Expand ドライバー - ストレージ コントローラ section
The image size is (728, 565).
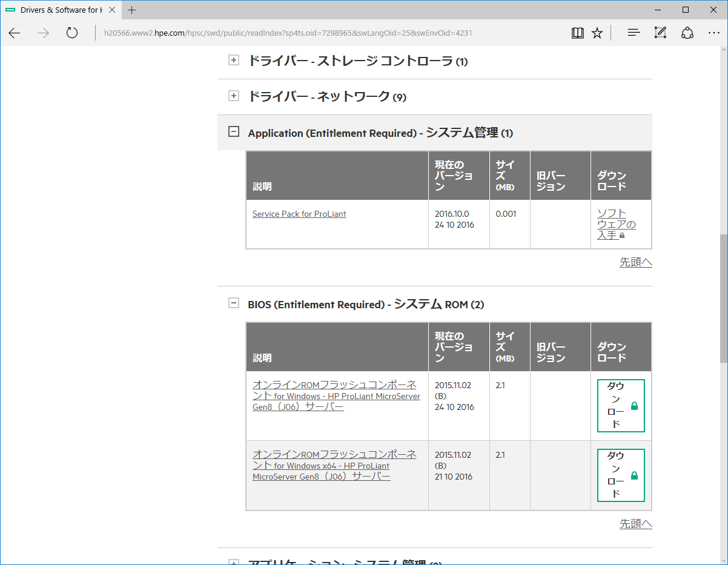click(x=234, y=60)
